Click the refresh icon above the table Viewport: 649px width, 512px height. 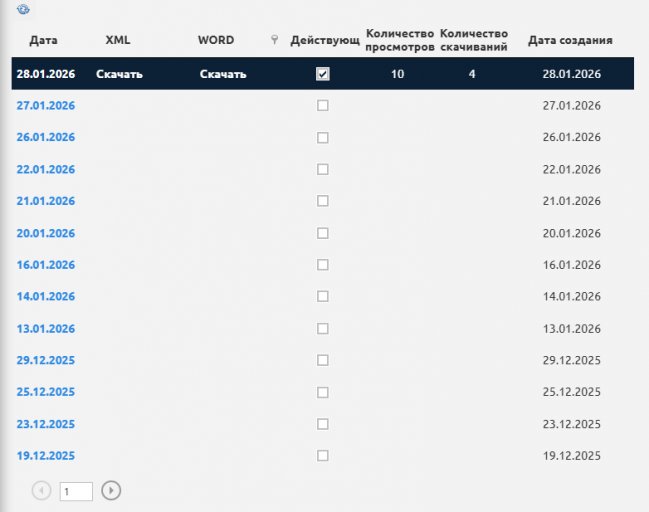pyautogui.click(x=23, y=9)
